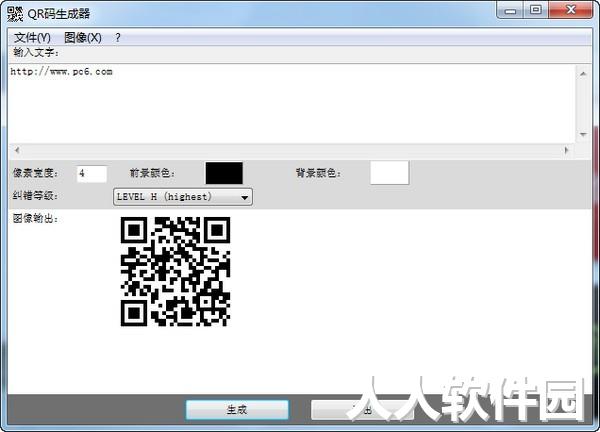The image size is (600, 432).
Task: Click the horizontal scroll left arrow
Action: (17, 150)
